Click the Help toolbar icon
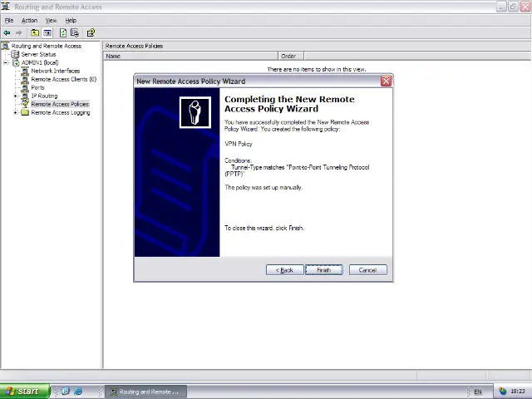Viewport: 532px width, 399px height. tap(91, 33)
